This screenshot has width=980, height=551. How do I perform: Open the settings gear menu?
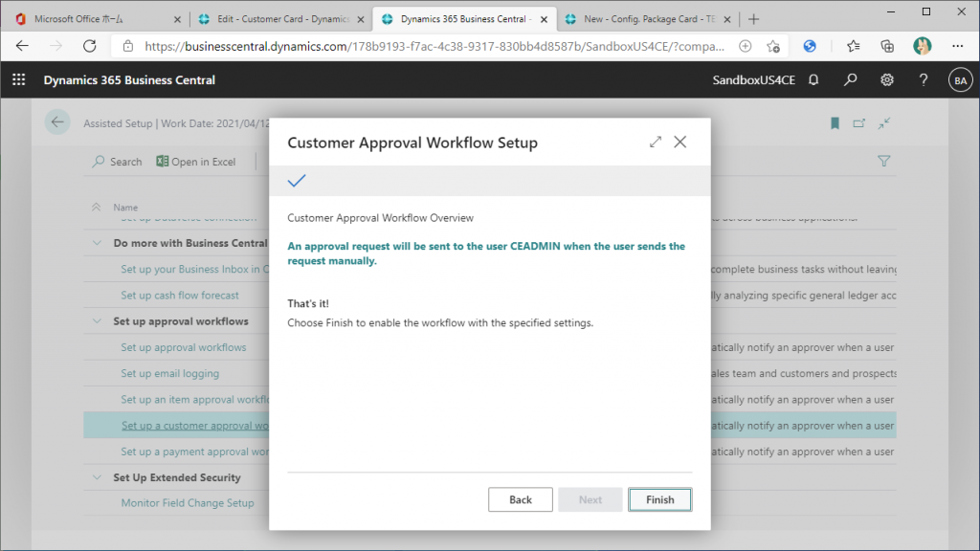[887, 80]
